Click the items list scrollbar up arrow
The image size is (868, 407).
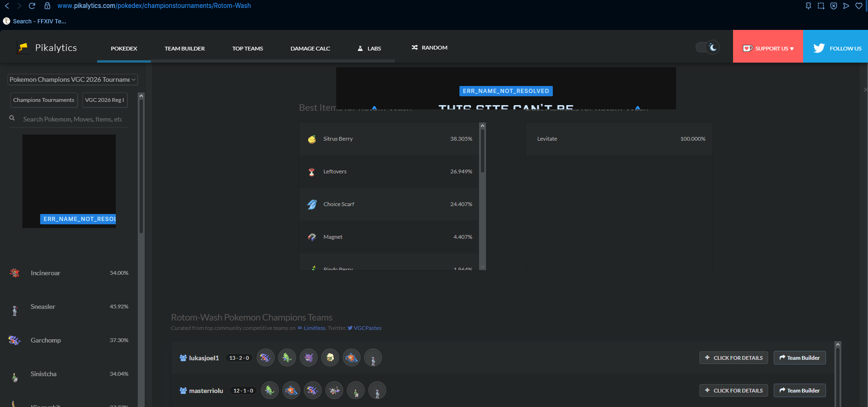[483, 126]
